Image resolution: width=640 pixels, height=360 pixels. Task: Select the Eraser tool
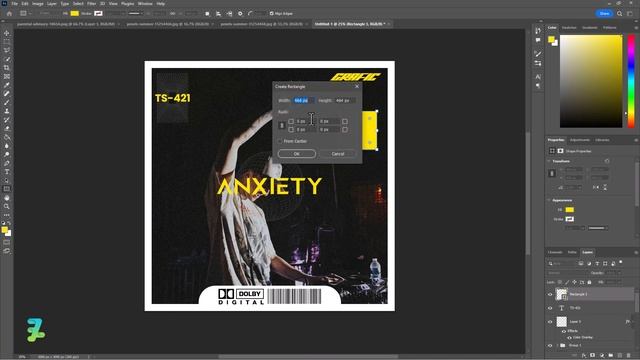pos(7,128)
